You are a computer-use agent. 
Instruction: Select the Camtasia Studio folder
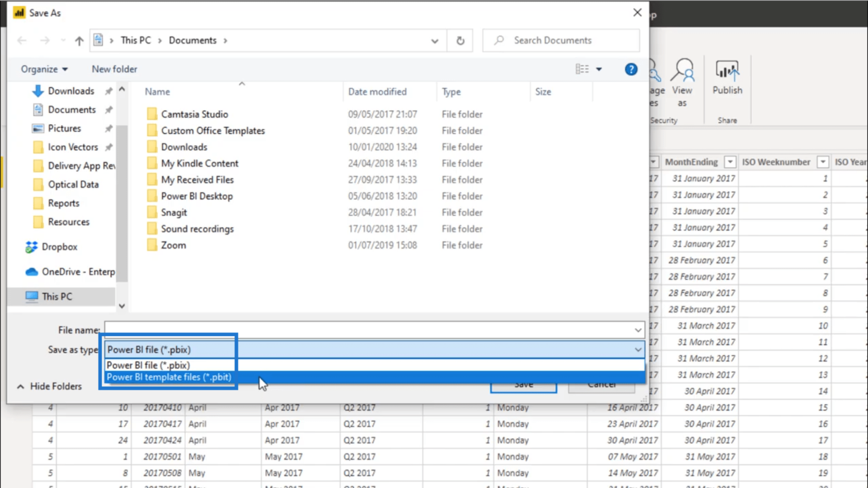pyautogui.click(x=194, y=114)
